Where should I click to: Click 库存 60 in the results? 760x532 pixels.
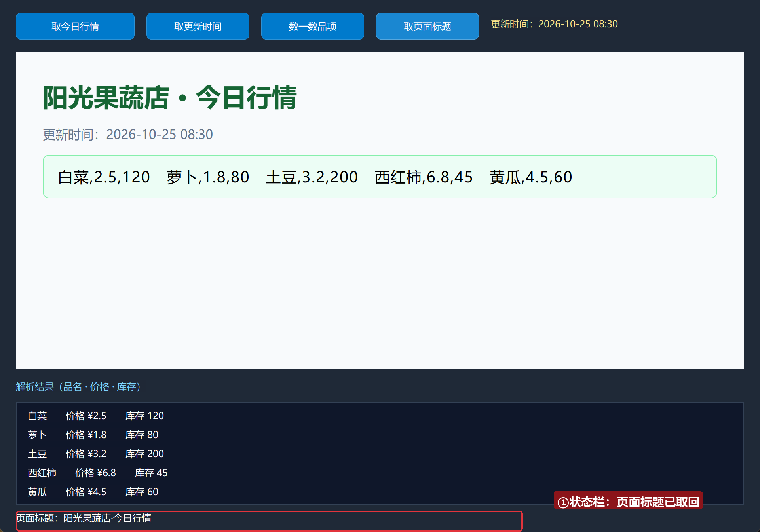pos(142,492)
